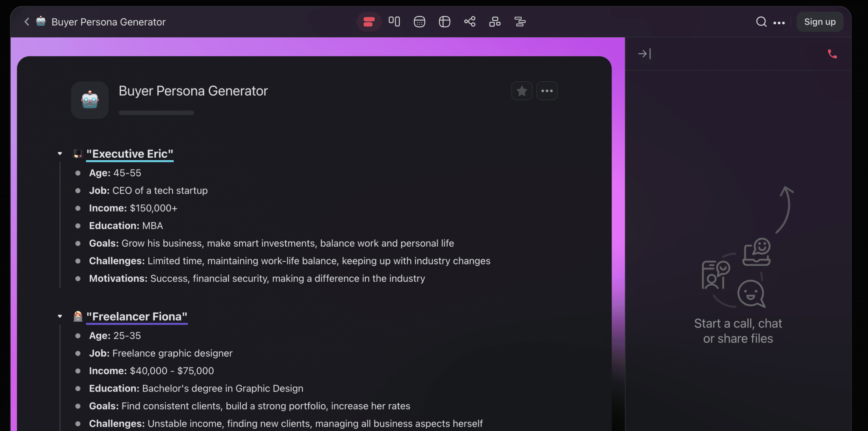Go back using the left chevron

(27, 22)
